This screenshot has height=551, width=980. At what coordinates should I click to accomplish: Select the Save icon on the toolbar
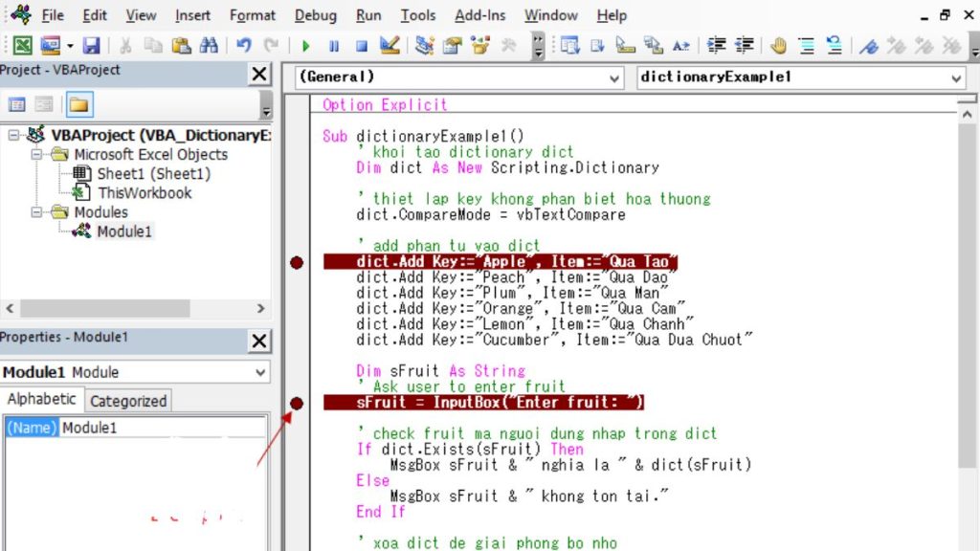pos(90,44)
